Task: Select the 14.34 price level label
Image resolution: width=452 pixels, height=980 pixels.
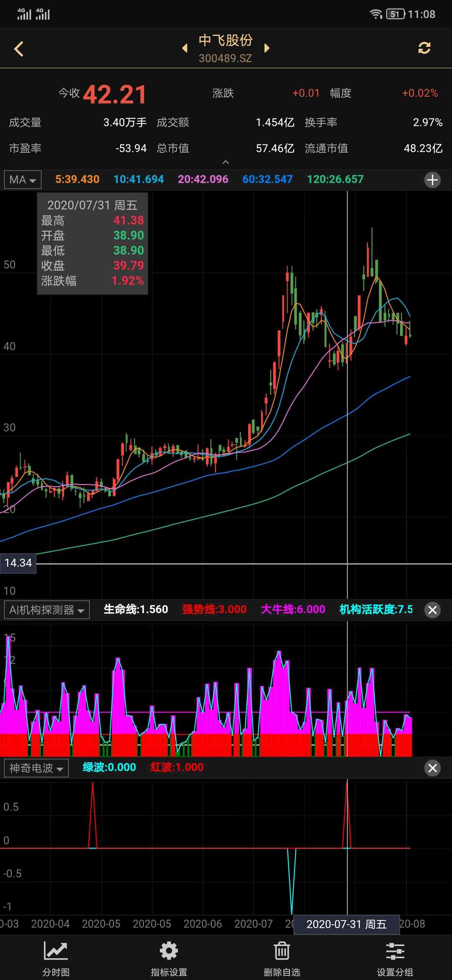Action: point(18,563)
